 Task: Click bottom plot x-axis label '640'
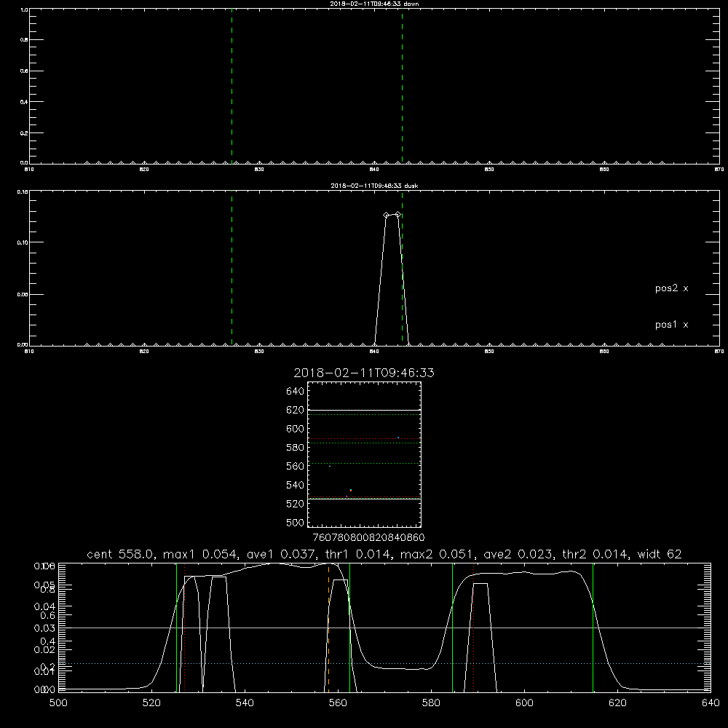click(711, 703)
